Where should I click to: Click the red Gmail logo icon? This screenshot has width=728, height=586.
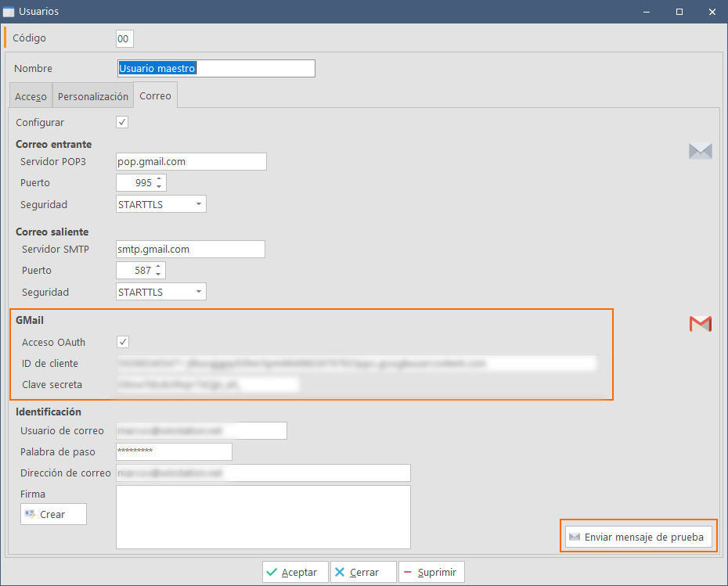701,324
